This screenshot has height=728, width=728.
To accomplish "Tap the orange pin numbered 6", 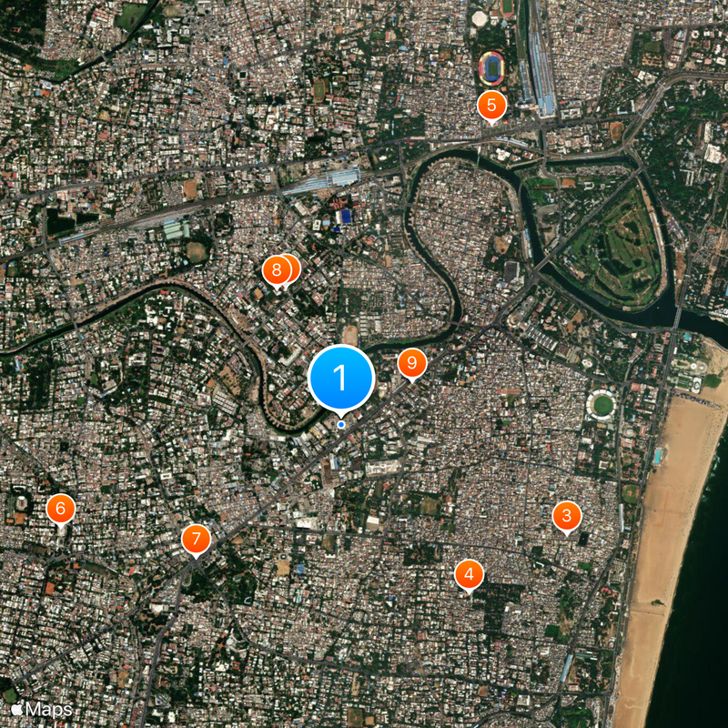I will click(61, 509).
